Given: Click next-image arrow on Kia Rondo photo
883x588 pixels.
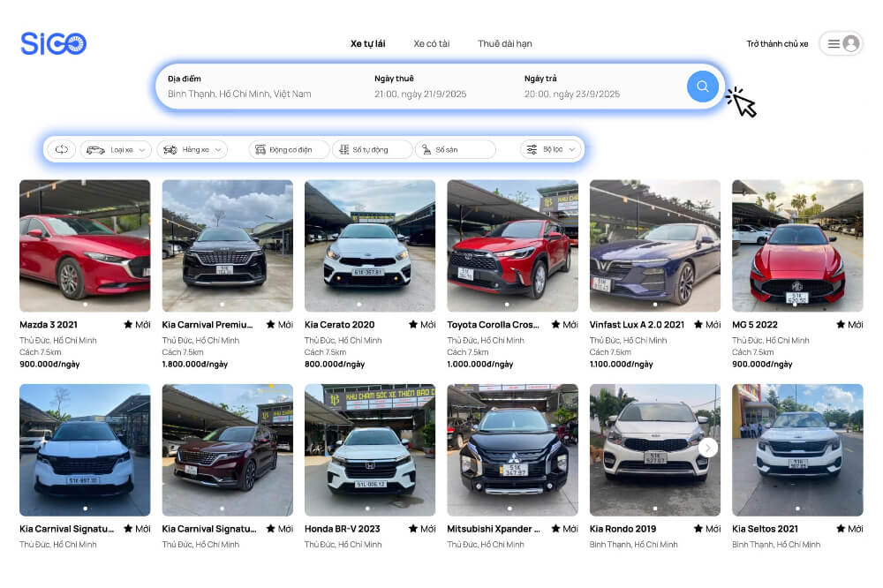Looking at the screenshot, I should (707, 448).
